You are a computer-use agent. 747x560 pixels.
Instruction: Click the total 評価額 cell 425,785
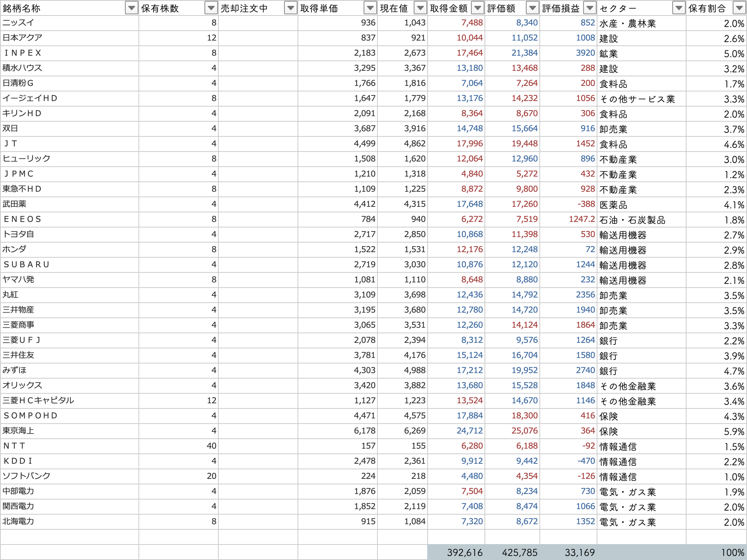pos(512,552)
